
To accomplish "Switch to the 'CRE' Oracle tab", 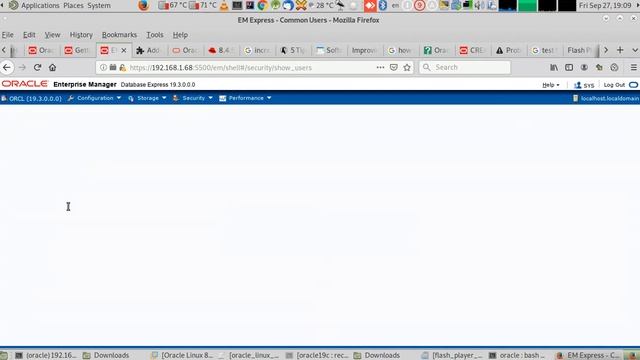I will click(x=472, y=50).
